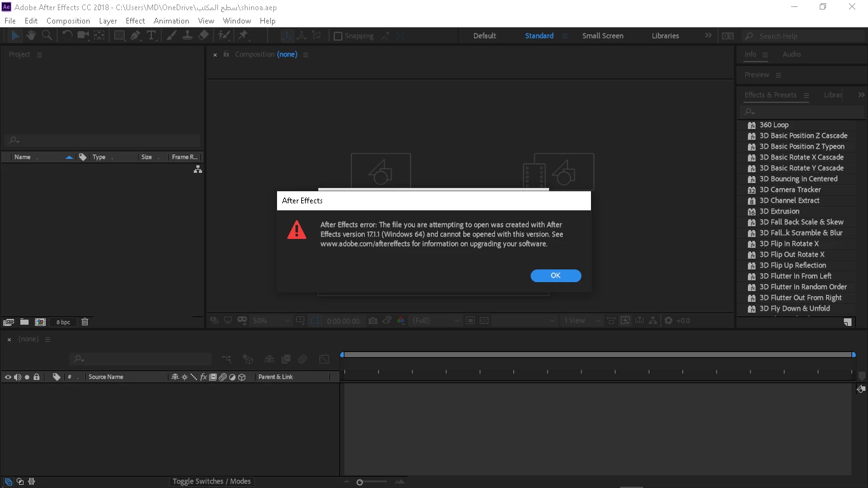Select the Brush tool
The image size is (868, 488).
(172, 36)
